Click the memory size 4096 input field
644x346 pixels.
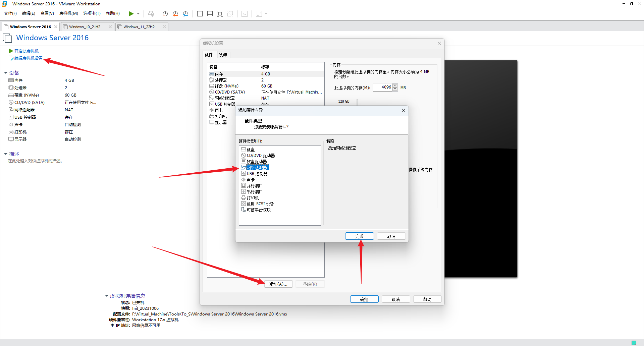[x=383, y=87]
